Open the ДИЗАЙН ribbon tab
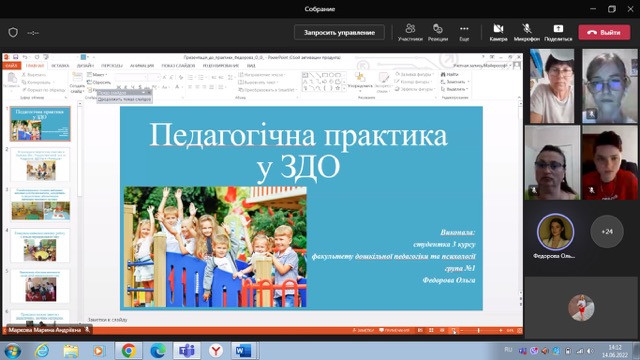Image resolution: width=640 pixels, height=360 pixels. click(x=85, y=66)
